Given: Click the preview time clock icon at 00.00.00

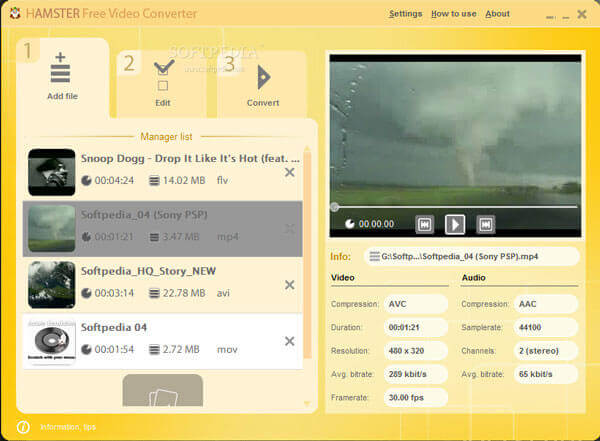Looking at the screenshot, I should coord(350,224).
